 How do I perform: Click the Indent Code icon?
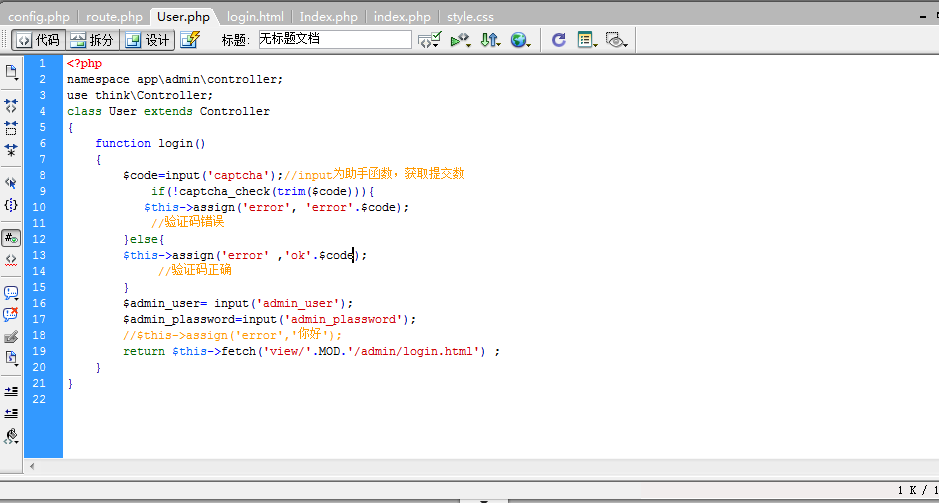(11, 390)
